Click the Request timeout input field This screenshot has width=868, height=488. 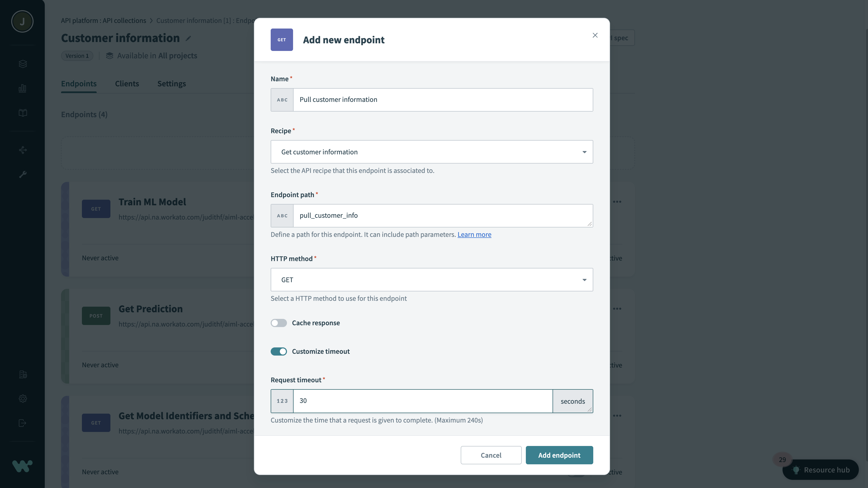point(423,401)
